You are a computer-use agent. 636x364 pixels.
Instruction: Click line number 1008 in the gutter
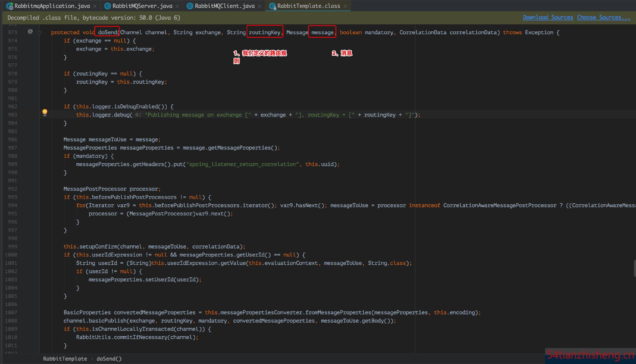pyautogui.click(x=11, y=321)
